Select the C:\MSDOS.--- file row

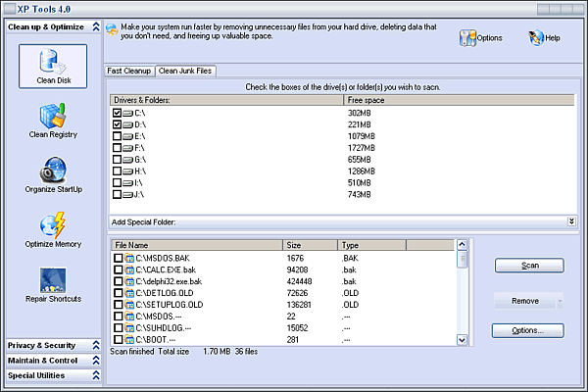coord(283,317)
